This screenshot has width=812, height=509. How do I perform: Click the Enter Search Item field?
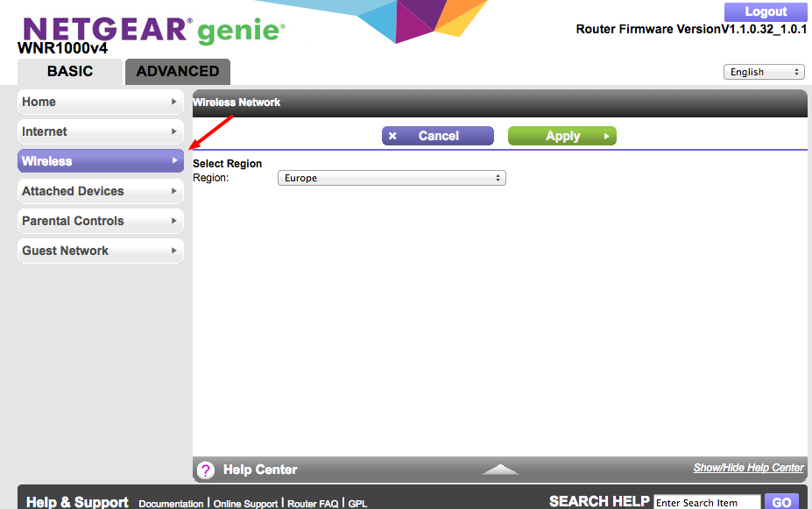pyautogui.click(x=707, y=502)
